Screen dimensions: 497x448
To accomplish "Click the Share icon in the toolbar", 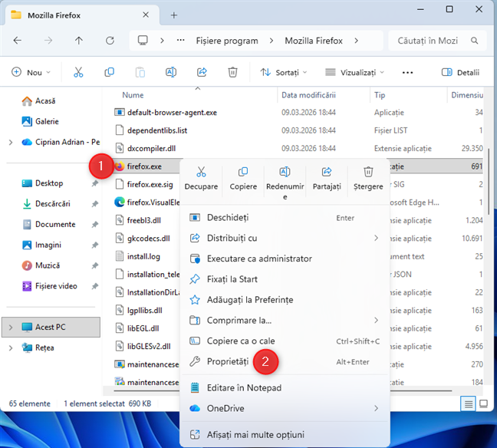I will [202, 72].
